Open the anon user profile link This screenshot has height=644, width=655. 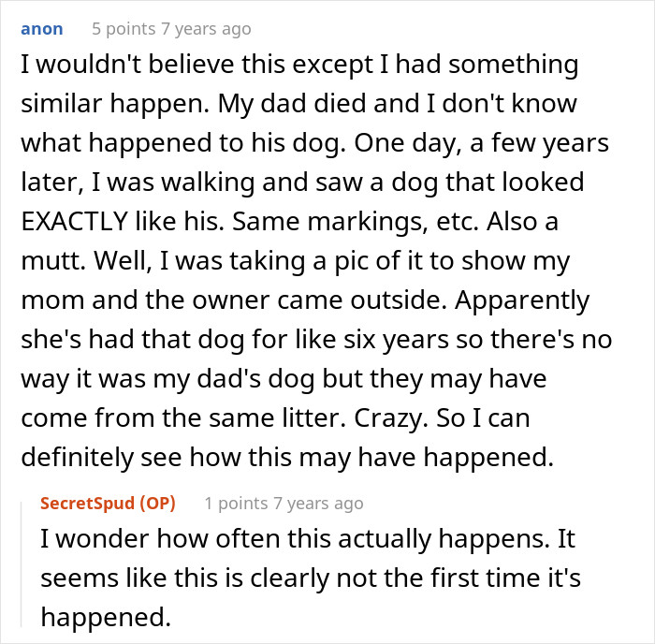(x=42, y=29)
